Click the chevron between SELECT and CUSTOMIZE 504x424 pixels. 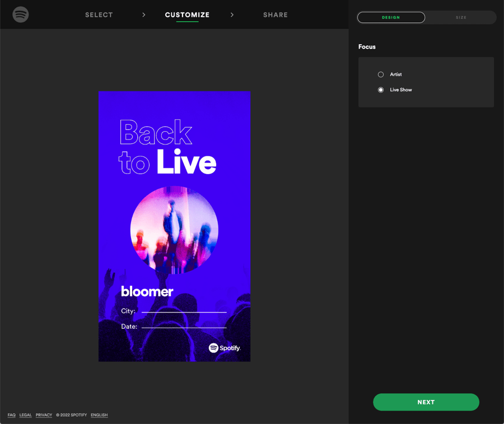144,15
